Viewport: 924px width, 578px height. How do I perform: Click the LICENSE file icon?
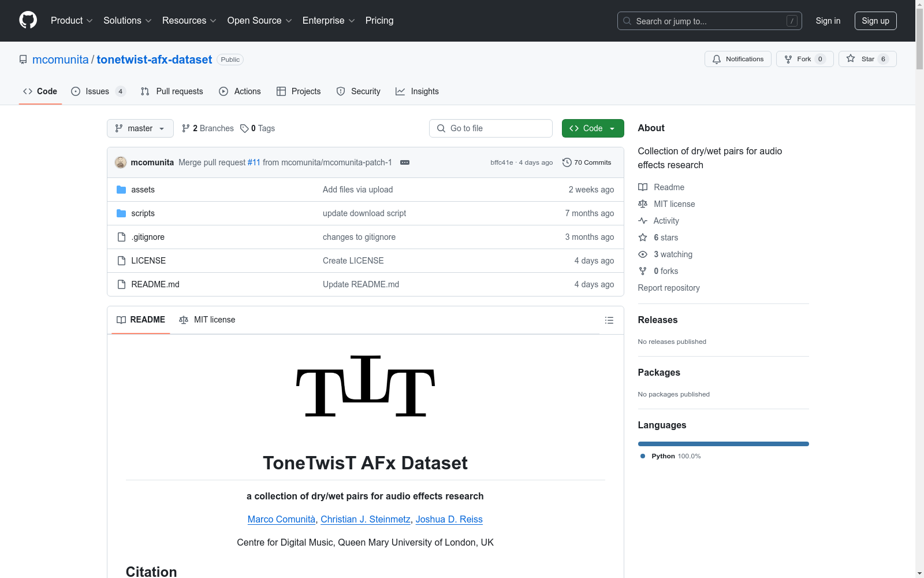121,261
